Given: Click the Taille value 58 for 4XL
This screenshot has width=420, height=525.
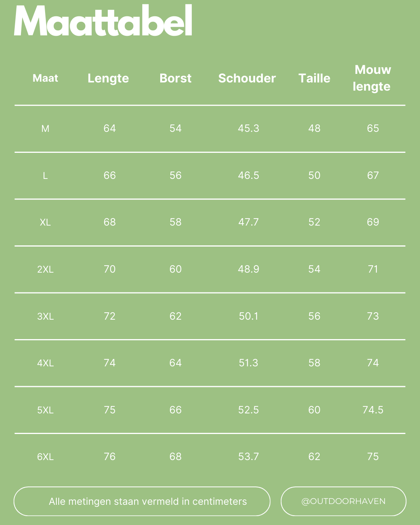Looking at the screenshot, I should pyautogui.click(x=314, y=363).
